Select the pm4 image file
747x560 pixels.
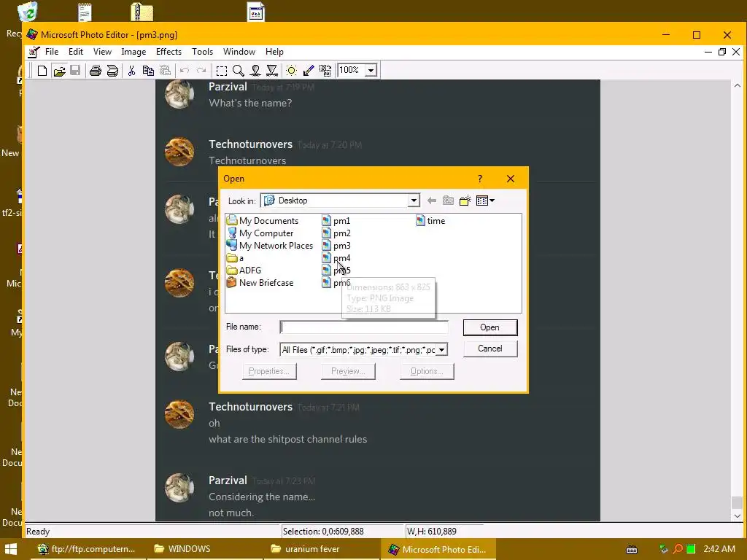pos(336,257)
